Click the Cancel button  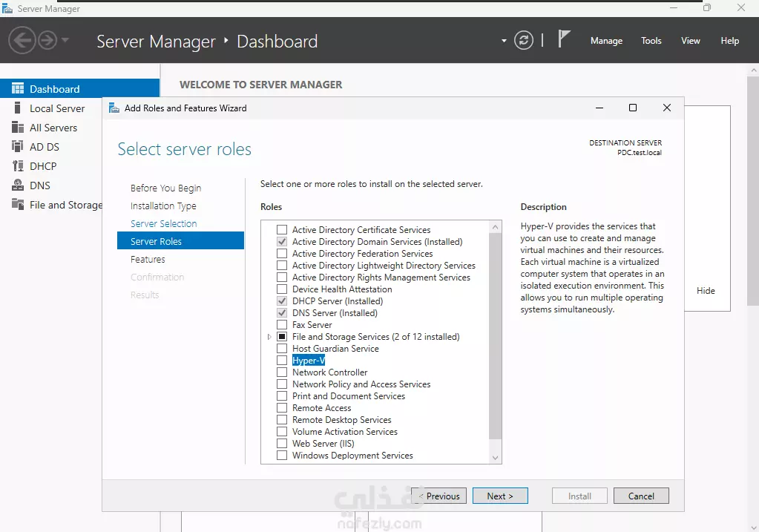[641, 496]
